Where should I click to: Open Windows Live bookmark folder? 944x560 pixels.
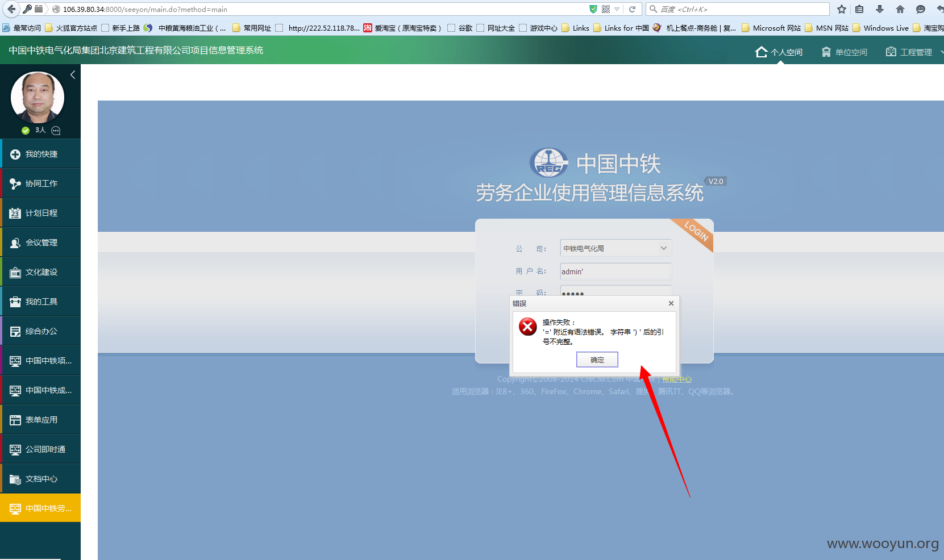pyautogui.click(x=881, y=28)
